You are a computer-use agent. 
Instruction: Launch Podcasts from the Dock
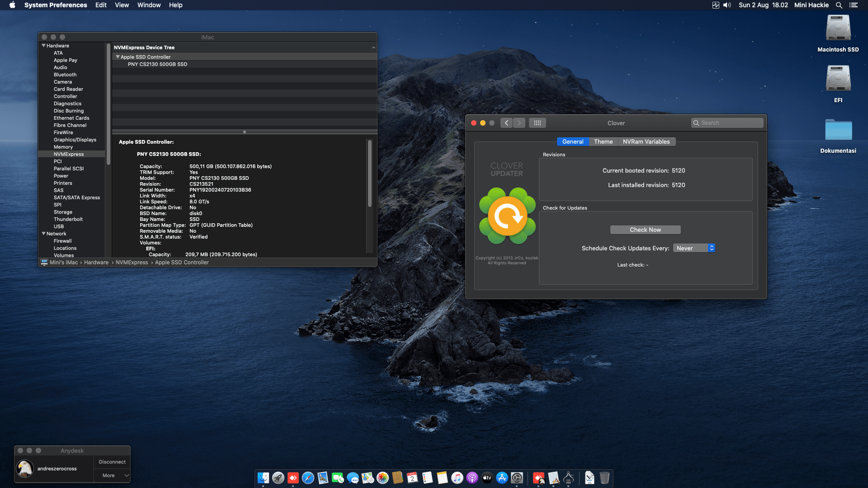tap(472, 478)
